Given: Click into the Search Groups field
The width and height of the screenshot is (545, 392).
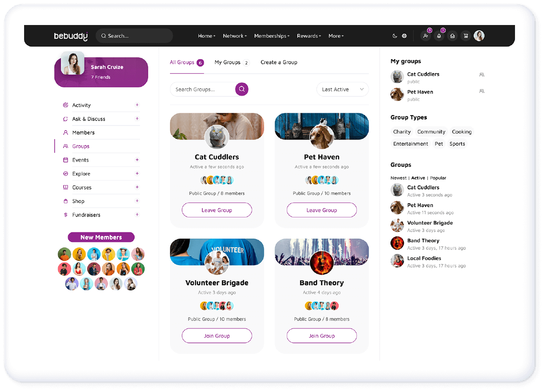Looking at the screenshot, I should point(201,90).
